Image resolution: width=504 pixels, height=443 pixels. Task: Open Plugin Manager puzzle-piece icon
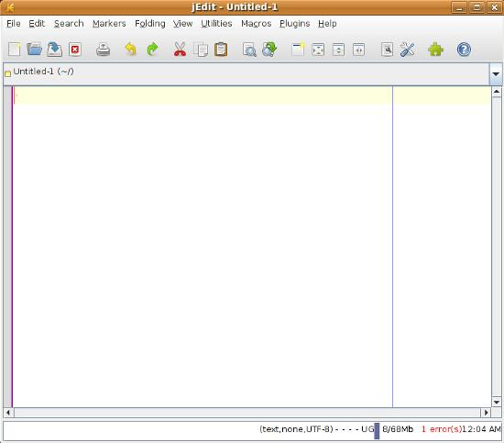[435, 50]
